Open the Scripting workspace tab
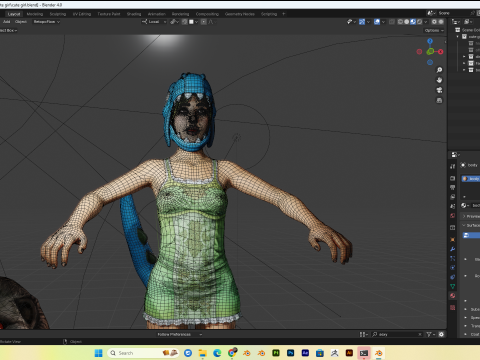The image size is (480, 360). [269, 14]
